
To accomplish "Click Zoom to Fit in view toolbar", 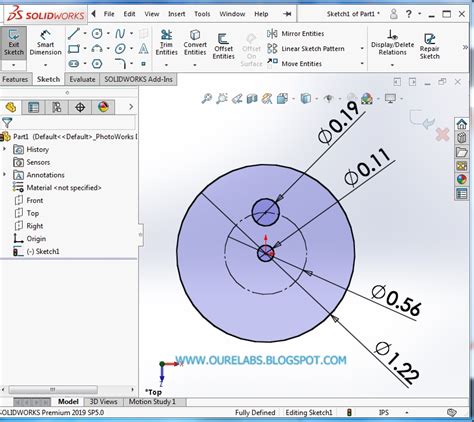I will click(x=207, y=99).
